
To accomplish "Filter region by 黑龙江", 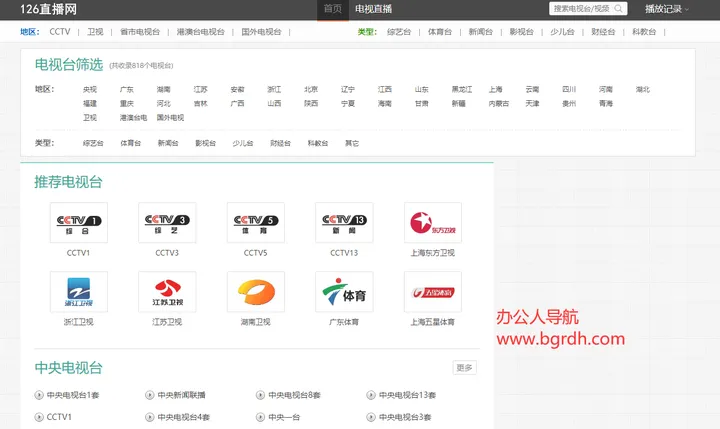I will click(x=462, y=90).
